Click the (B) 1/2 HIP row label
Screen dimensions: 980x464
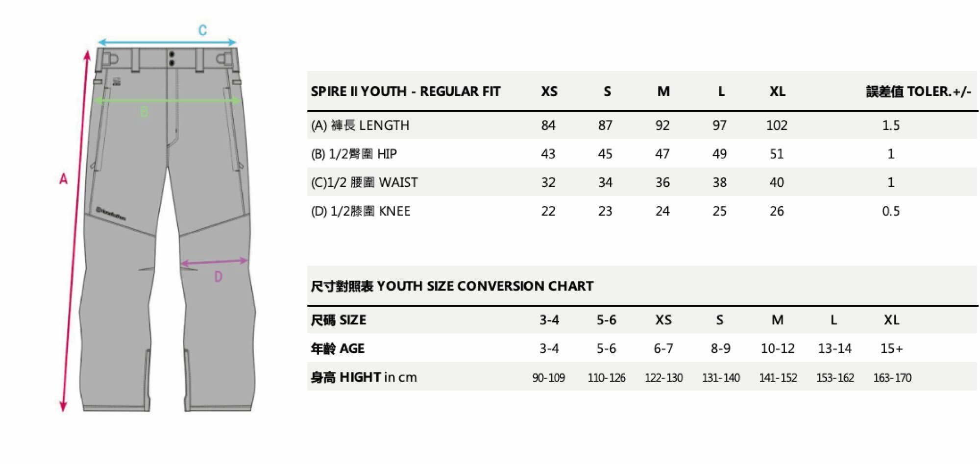[x=354, y=154]
